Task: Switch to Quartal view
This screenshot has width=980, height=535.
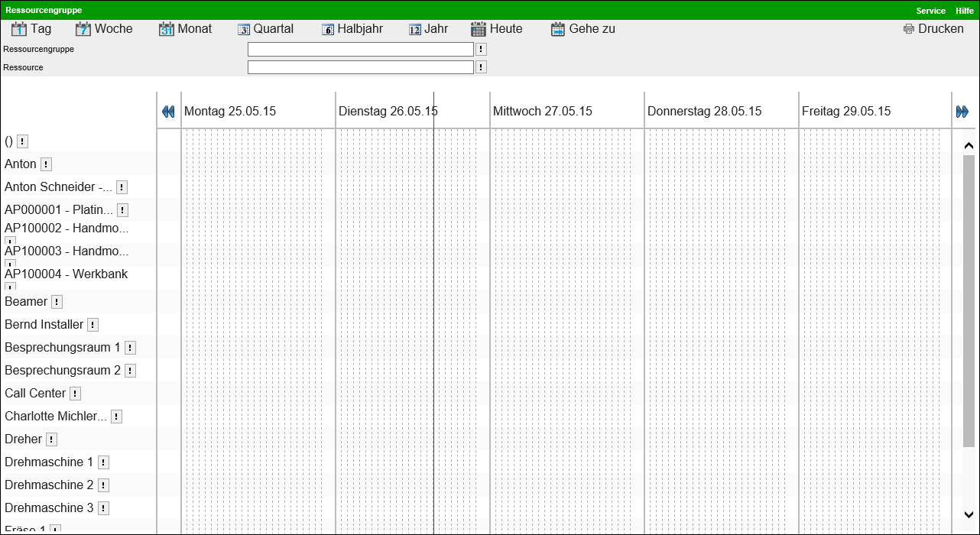Action: (274, 29)
